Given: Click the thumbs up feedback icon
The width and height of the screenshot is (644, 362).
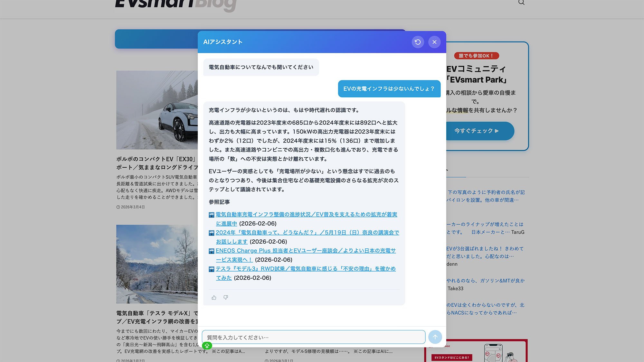Looking at the screenshot, I should (214, 298).
